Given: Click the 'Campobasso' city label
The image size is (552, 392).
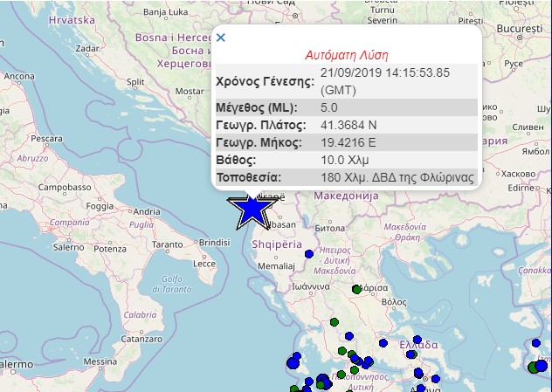Looking at the screenshot, I should (65, 187).
